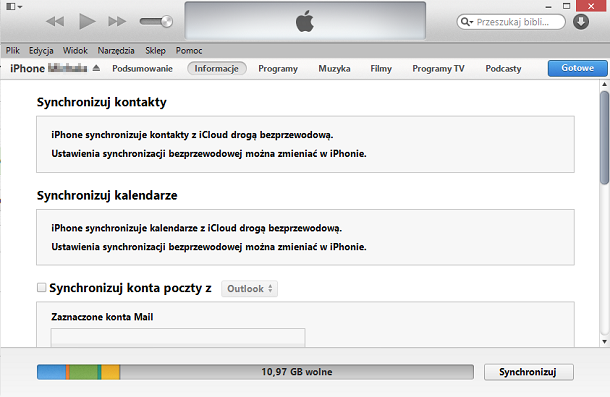Open the Programy TV tab
Screen dimensions: 610x397
(x=438, y=69)
